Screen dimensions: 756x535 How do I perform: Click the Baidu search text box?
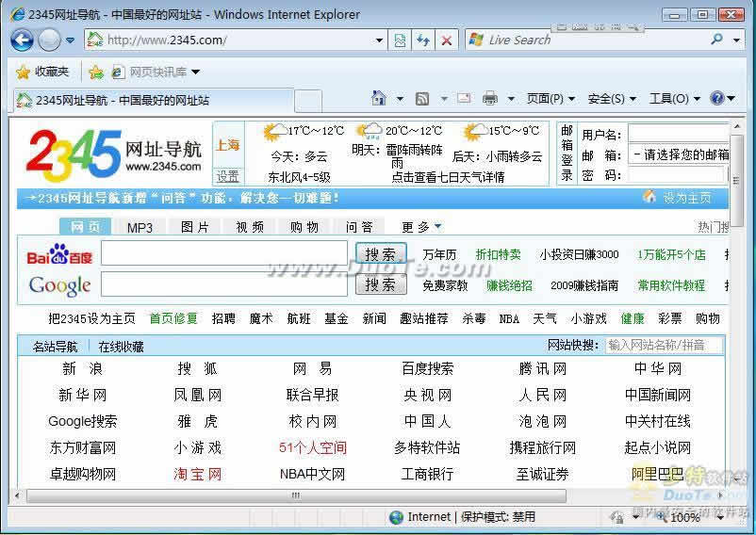click(224, 253)
